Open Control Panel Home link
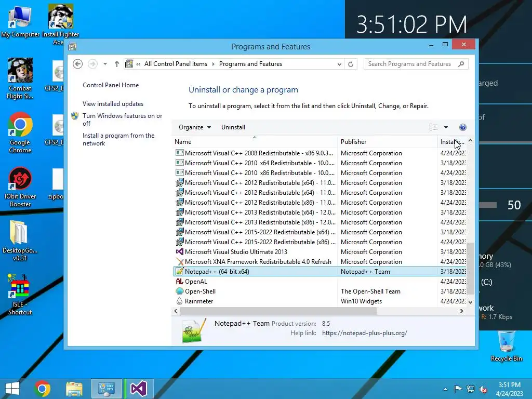The width and height of the screenshot is (532, 399). coord(111,85)
